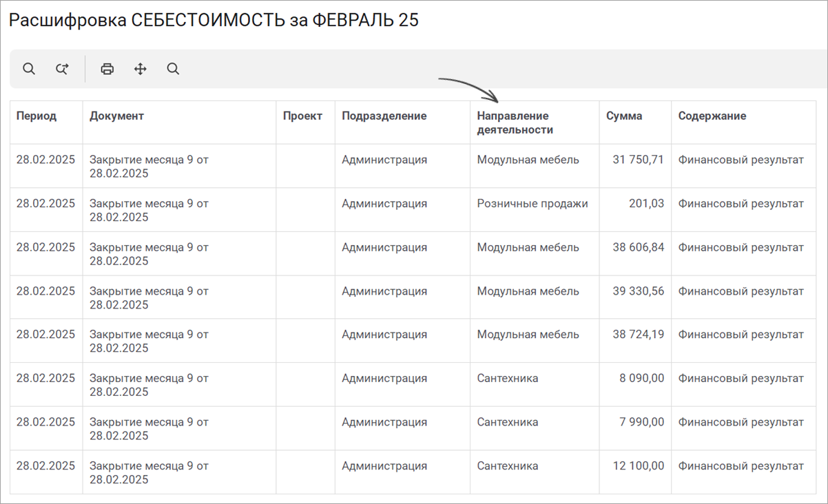Click the magnifier icon after the move arrows

[x=173, y=69]
